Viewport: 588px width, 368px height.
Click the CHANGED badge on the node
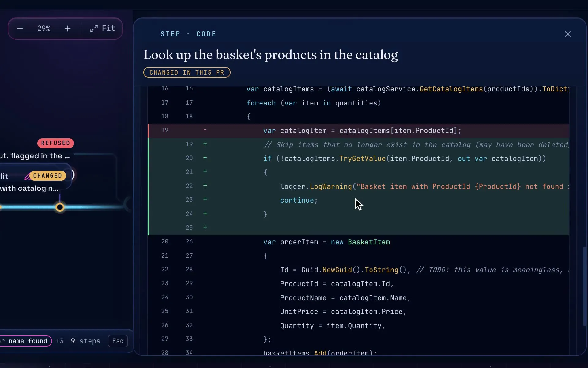point(47,176)
